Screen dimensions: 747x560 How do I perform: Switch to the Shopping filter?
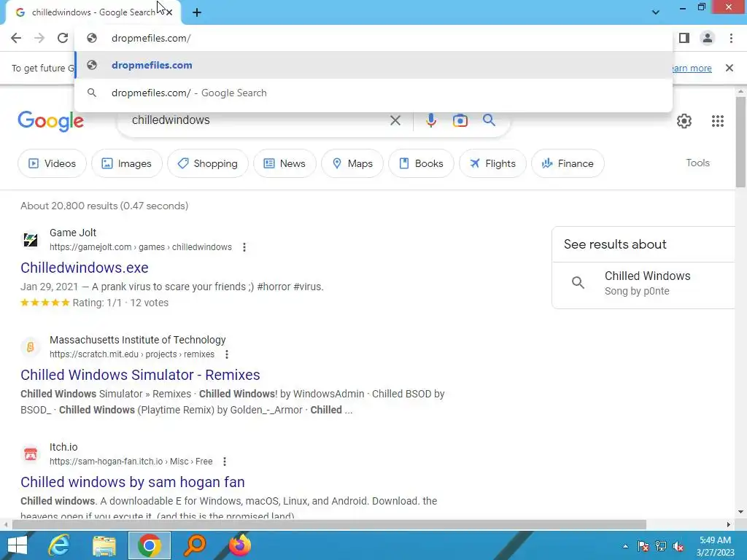click(x=208, y=163)
